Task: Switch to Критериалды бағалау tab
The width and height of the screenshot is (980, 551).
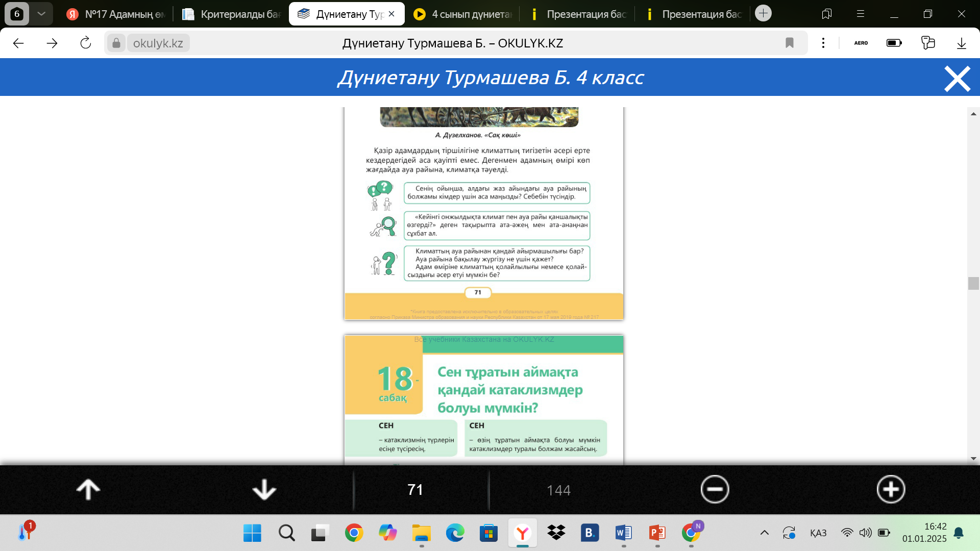Action: click(x=232, y=14)
